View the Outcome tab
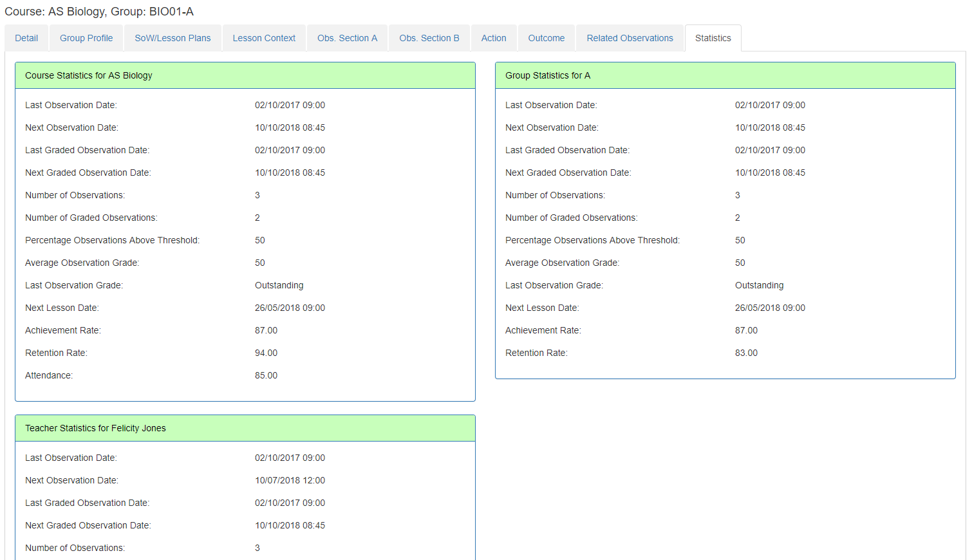This screenshot has height=560, width=972. click(x=546, y=38)
